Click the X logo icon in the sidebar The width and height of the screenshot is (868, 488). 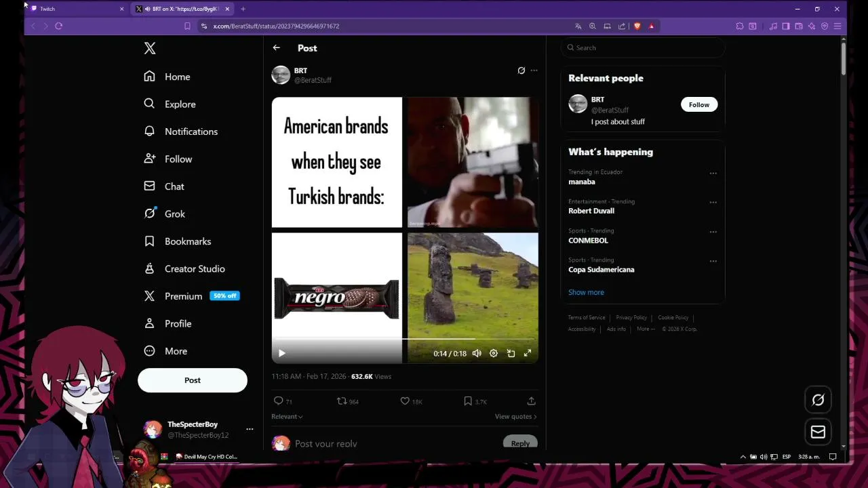pos(150,48)
